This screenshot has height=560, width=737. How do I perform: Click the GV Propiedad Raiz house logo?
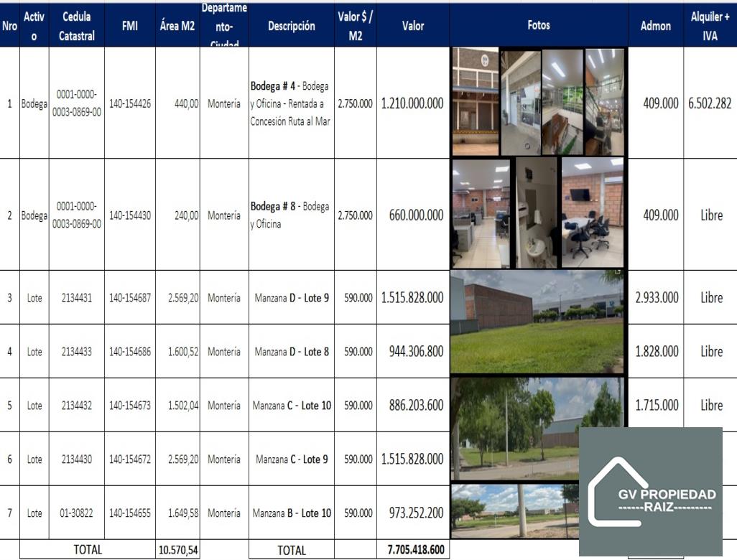click(x=650, y=491)
